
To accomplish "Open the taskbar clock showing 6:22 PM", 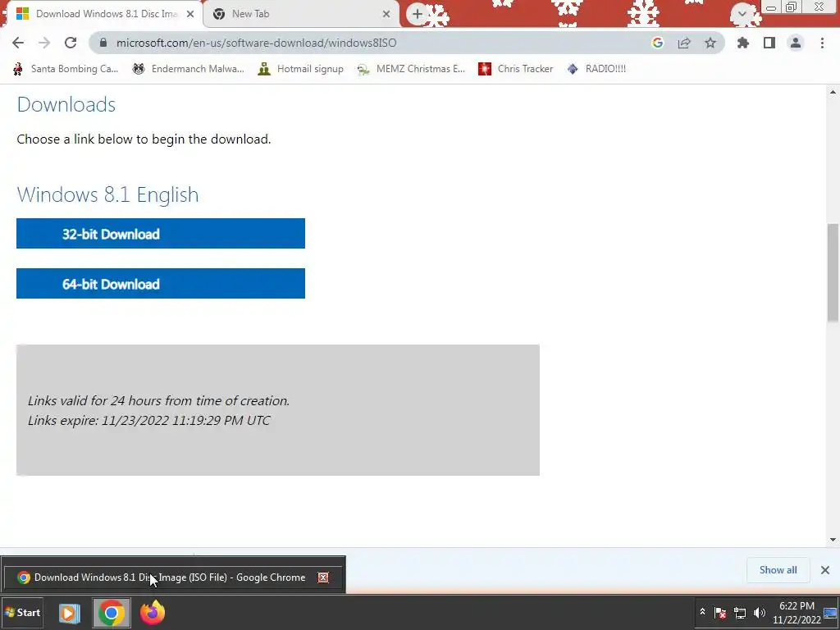I will 797,613.
